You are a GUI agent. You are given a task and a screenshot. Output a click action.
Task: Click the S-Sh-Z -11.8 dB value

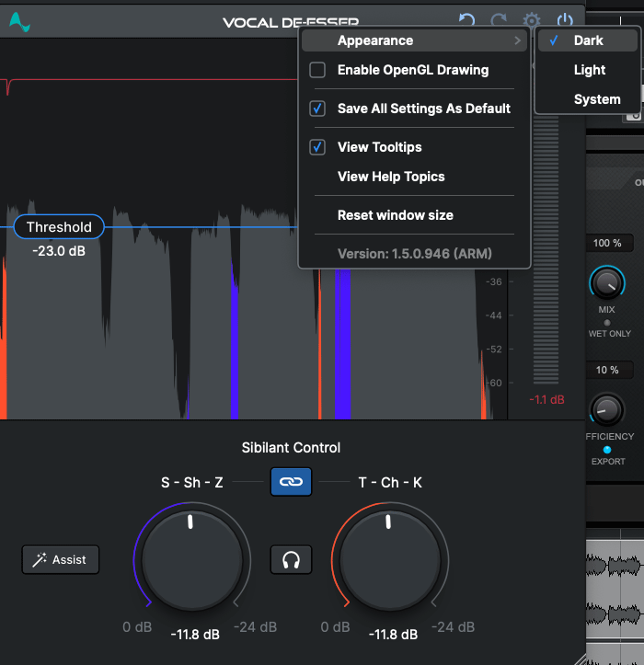click(x=195, y=635)
